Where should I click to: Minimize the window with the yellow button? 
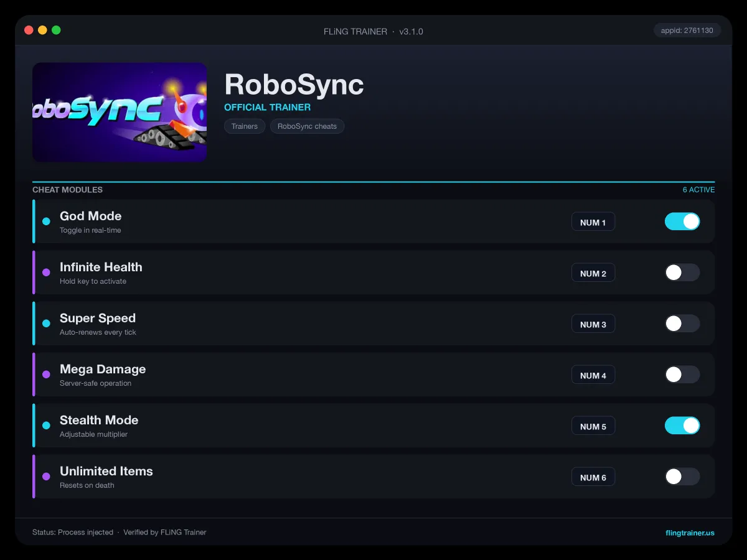pos(42,30)
